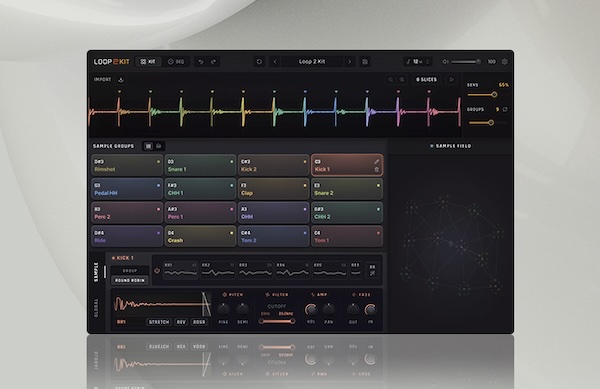Go to the next preset with right chevron
The image size is (600, 389).
point(349,62)
